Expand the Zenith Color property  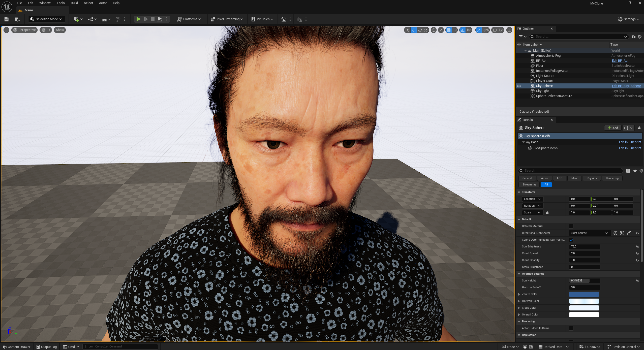tap(519, 294)
